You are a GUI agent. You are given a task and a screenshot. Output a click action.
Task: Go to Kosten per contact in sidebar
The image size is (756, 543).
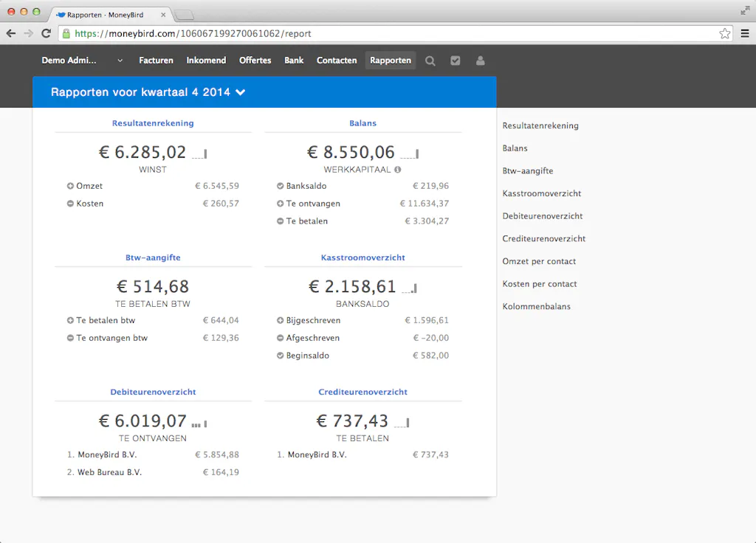coord(540,284)
